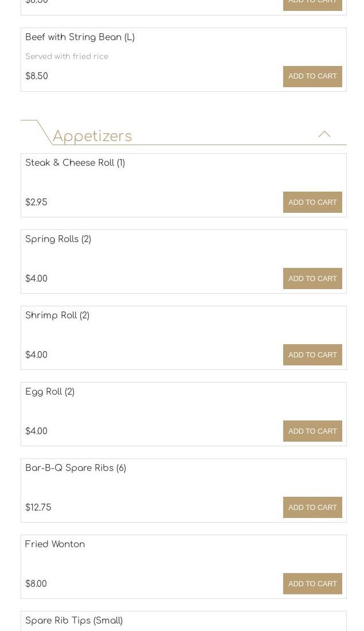Add Bar-B-Q Spare Ribs to cart

[312, 508]
